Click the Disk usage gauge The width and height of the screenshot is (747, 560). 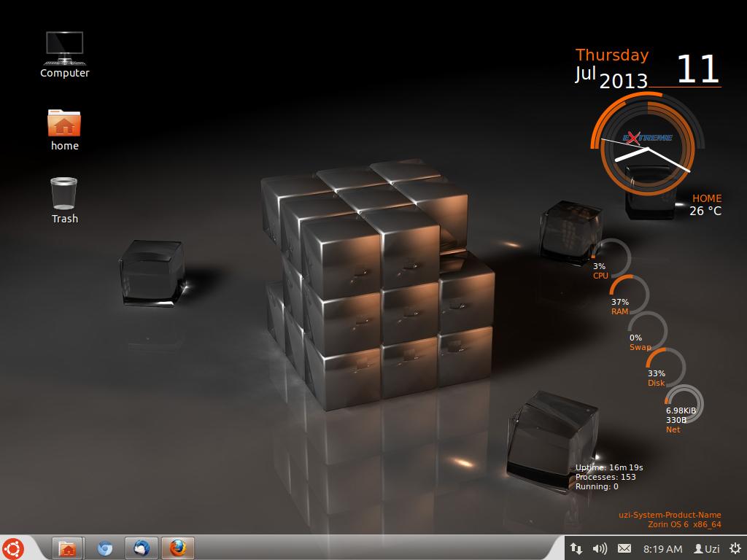click(665, 367)
